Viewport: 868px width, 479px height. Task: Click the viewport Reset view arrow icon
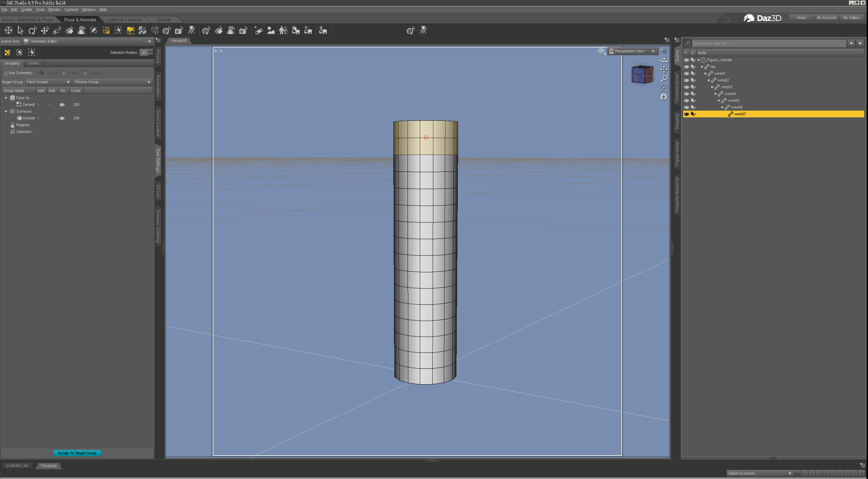click(664, 97)
